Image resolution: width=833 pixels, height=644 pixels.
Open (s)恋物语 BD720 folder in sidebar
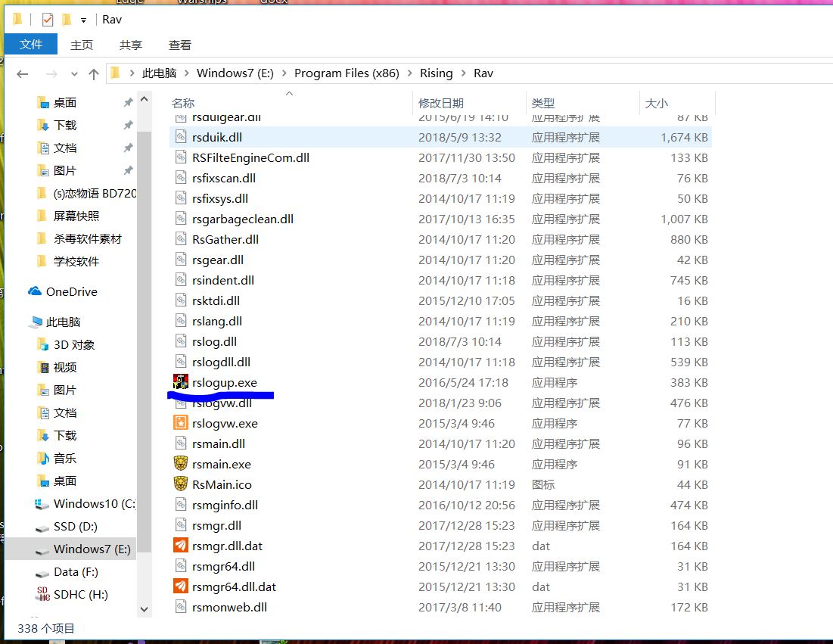coord(86,194)
